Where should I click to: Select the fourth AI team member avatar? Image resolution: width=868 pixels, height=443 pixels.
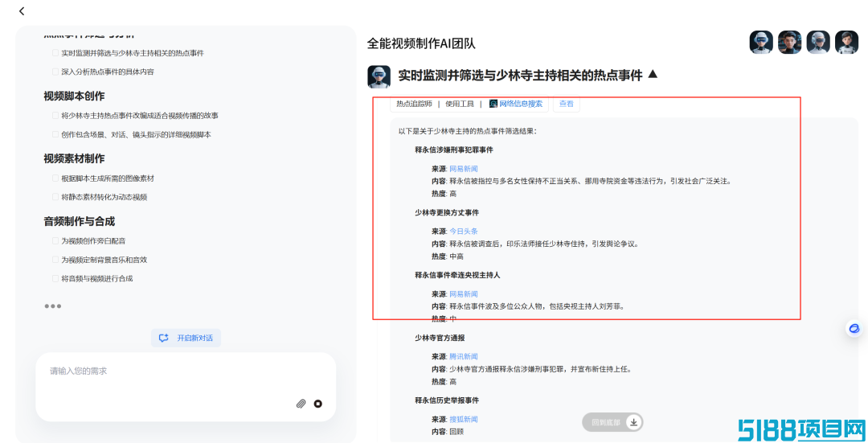(x=846, y=42)
